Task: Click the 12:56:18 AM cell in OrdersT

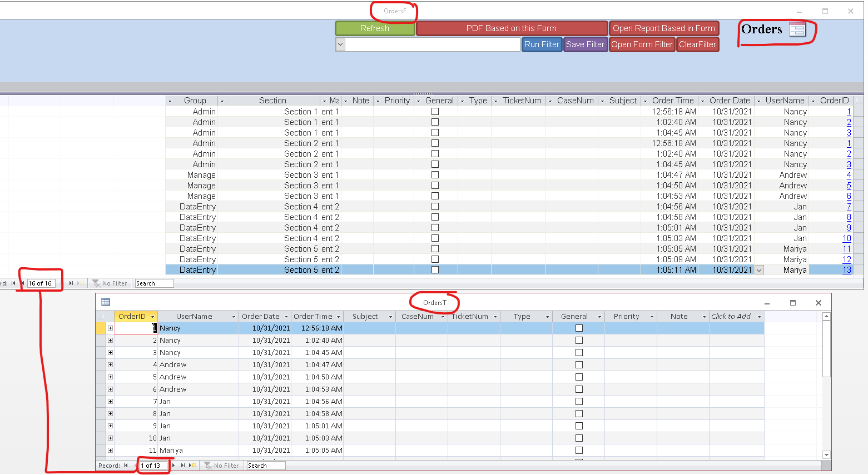Action: (x=317, y=328)
